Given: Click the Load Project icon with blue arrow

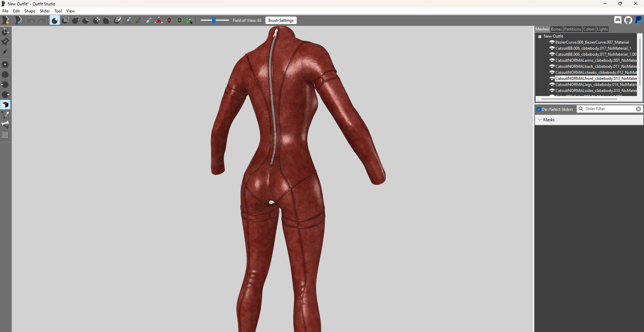Looking at the screenshot, I should tap(18, 20).
